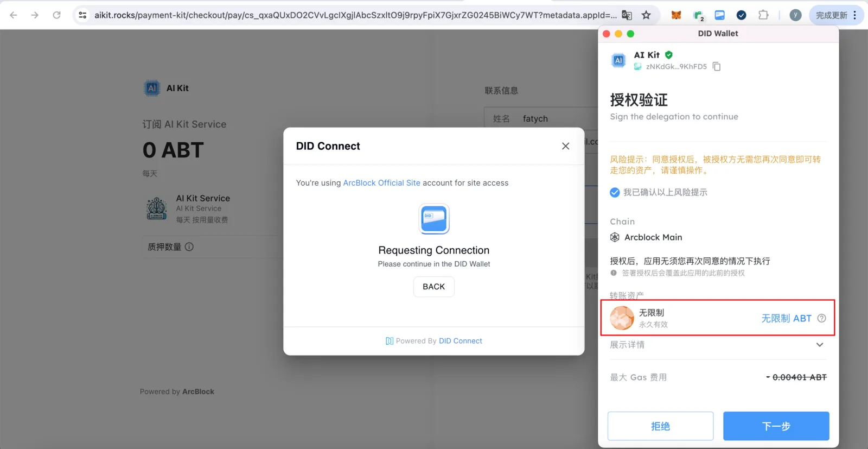Click the 订阅 AI Kit Service heading
Screen dimensions: 868x449
point(184,124)
